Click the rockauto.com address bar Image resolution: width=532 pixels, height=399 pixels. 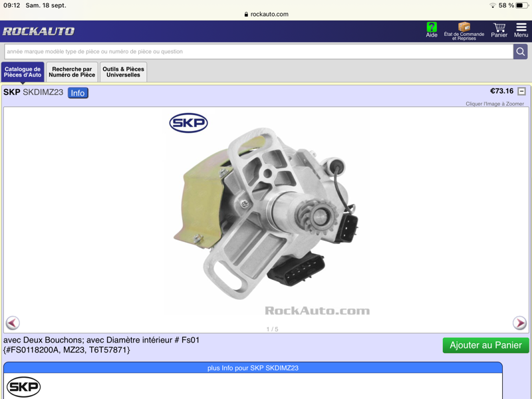click(x=266, y=14)
